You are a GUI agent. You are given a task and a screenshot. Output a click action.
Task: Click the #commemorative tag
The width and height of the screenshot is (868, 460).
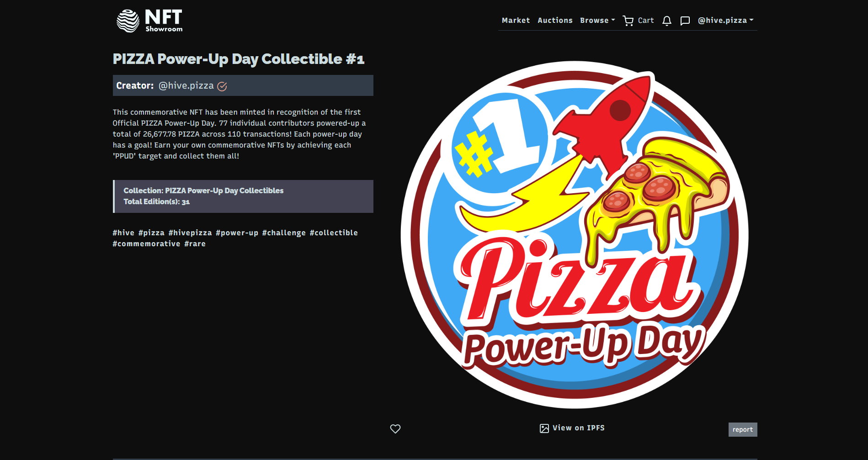tap(146, 244)
